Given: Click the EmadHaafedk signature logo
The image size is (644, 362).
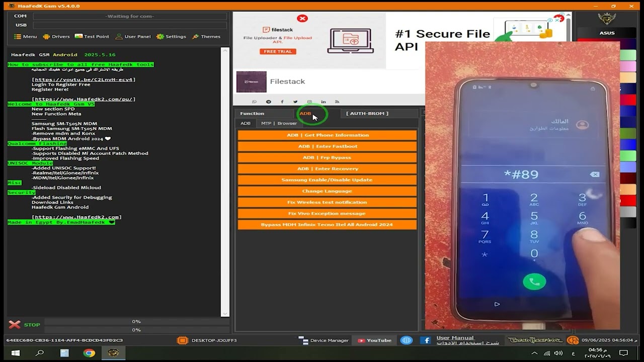Looking at the screenshot, I should [535, 340].
